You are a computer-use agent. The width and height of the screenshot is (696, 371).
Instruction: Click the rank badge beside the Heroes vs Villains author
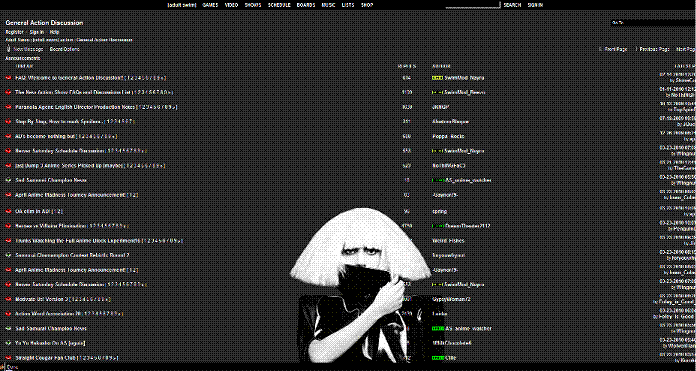tap(438, 226)
